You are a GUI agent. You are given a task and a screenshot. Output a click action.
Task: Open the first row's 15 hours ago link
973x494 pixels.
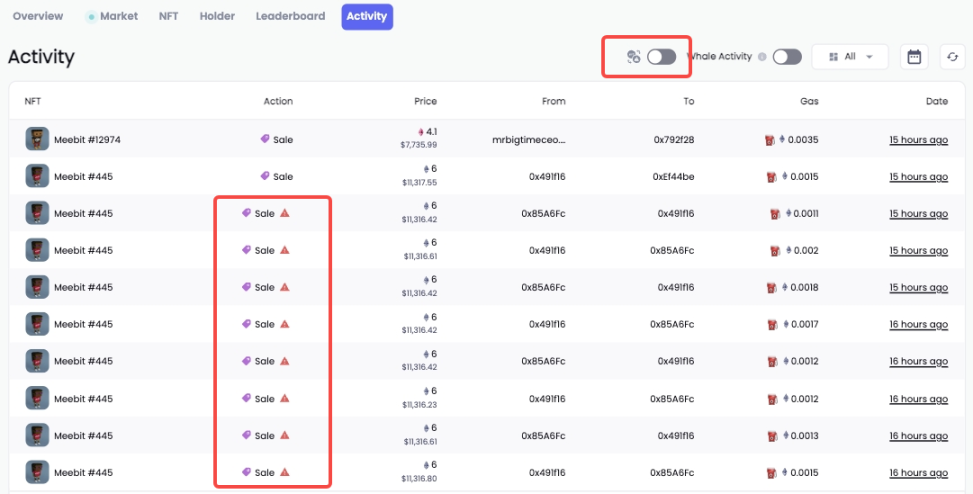918,140
